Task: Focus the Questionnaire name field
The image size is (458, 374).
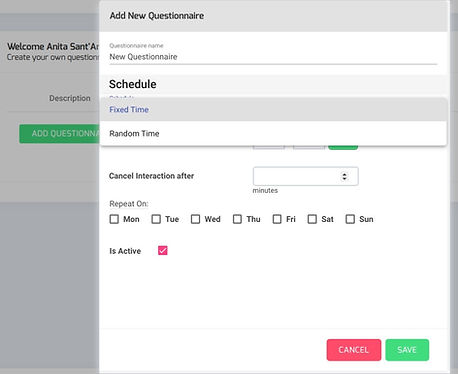Action: tap(273, 57)
